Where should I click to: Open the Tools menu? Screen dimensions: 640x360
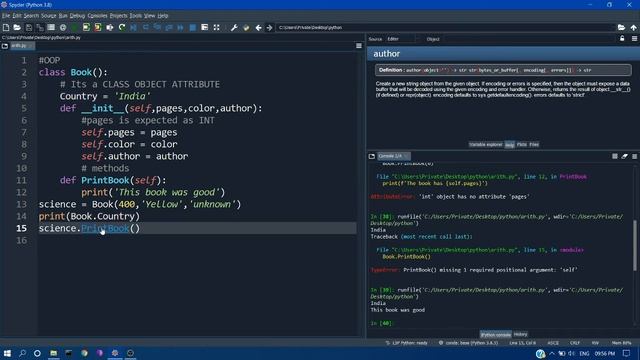click(x=136, y=16)
